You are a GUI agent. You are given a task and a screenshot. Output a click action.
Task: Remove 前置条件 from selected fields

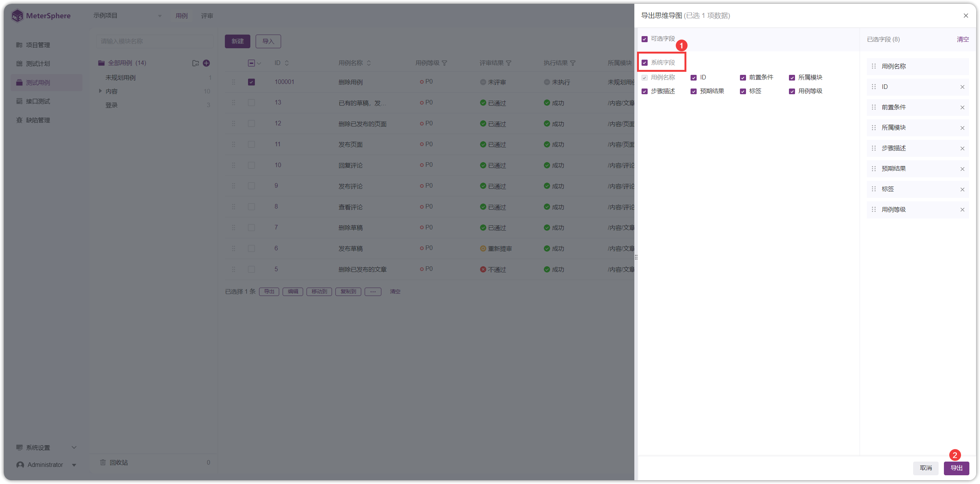pos(962,107)
